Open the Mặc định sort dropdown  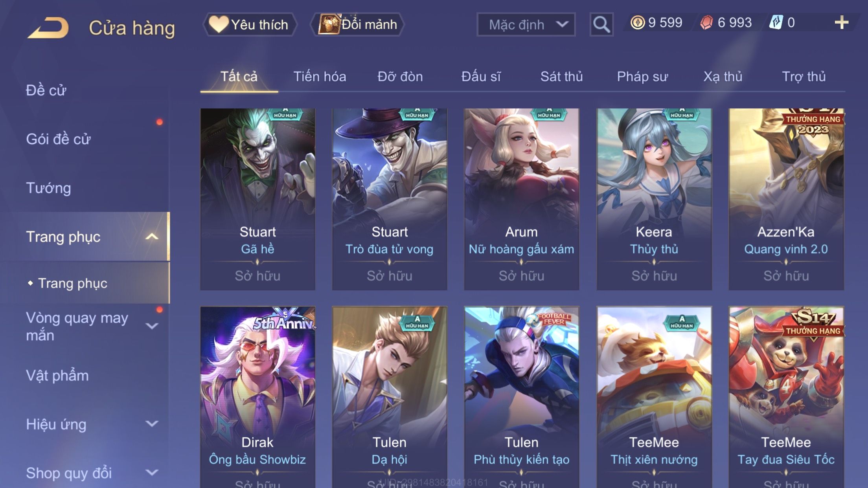click(x=526, y=24)
